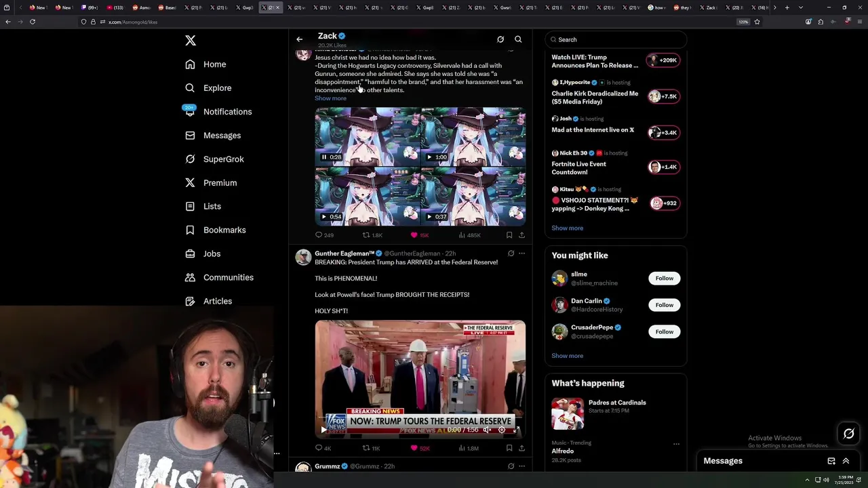Open settings on the Federal Reserve video
This screenshot has height=488, width=868.
click(x=502, y=430)
